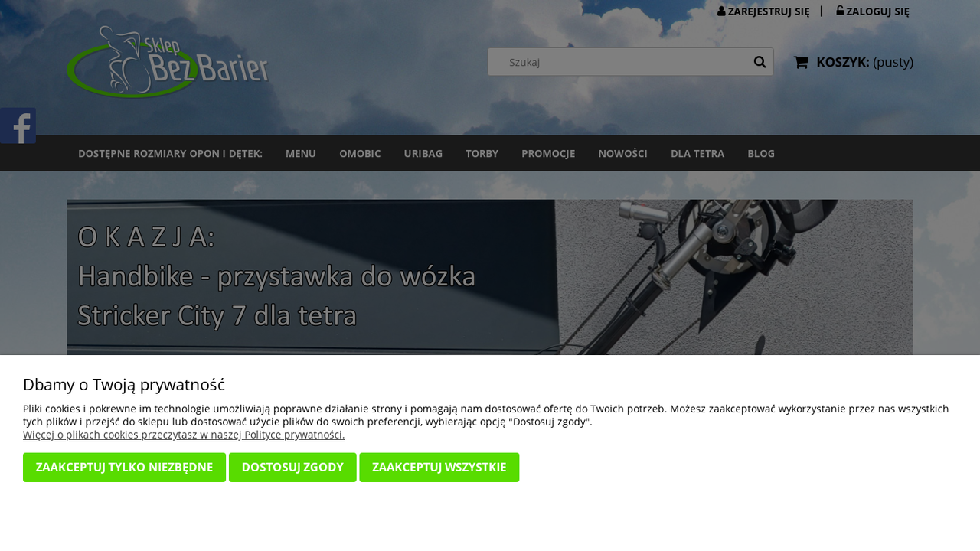Open the Blog navigation item
980x551 pixels.
(x=761, y=153)
